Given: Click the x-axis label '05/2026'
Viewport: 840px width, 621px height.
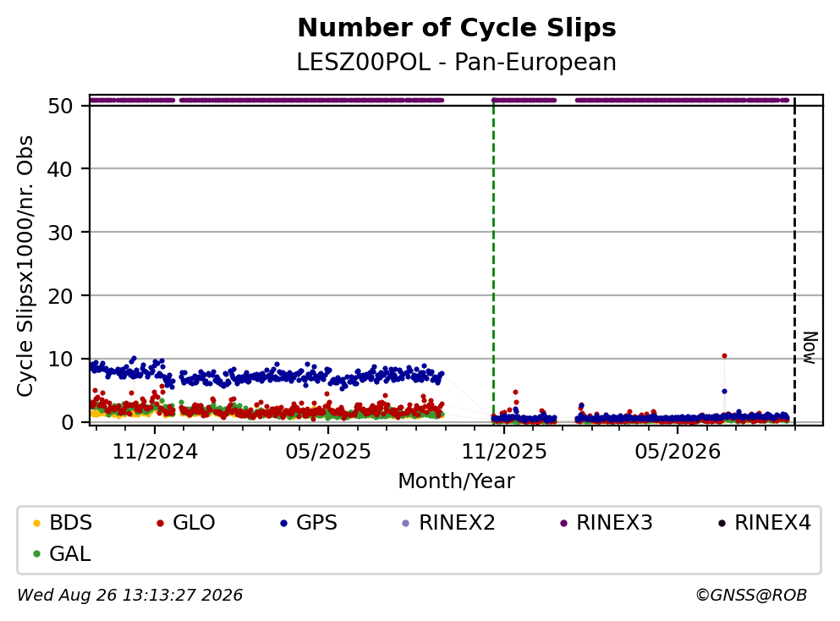Looking at the screenshot, I should (x=678, y=452).
